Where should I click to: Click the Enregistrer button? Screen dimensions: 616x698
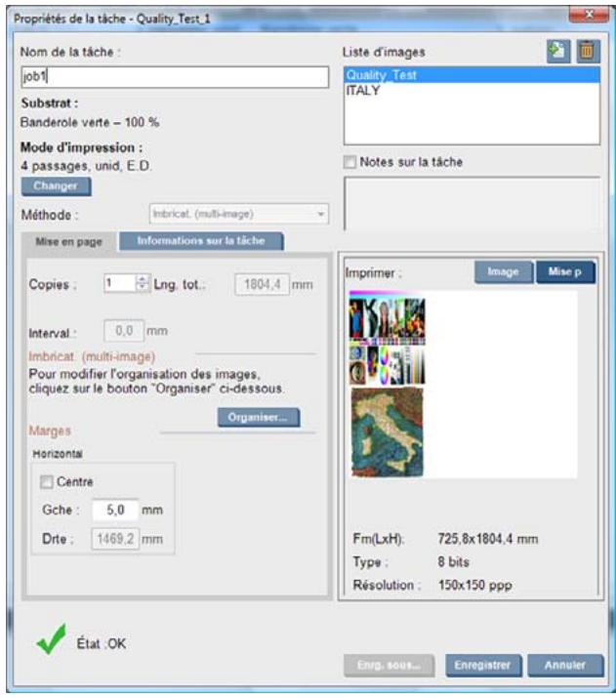point(483,665)
